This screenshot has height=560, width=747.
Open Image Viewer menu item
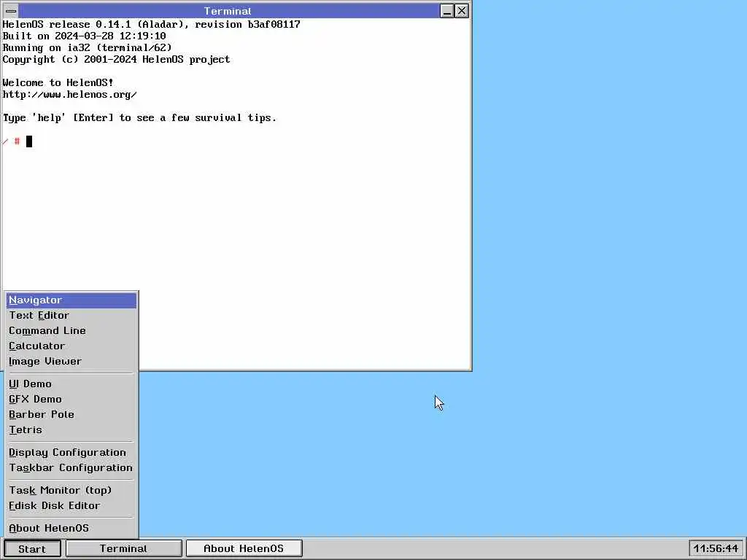[x=71, y=362]
